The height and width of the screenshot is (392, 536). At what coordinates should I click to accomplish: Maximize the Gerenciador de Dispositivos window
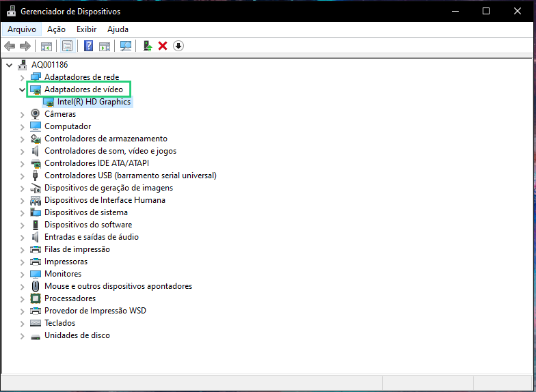click(x=486, y=11)
